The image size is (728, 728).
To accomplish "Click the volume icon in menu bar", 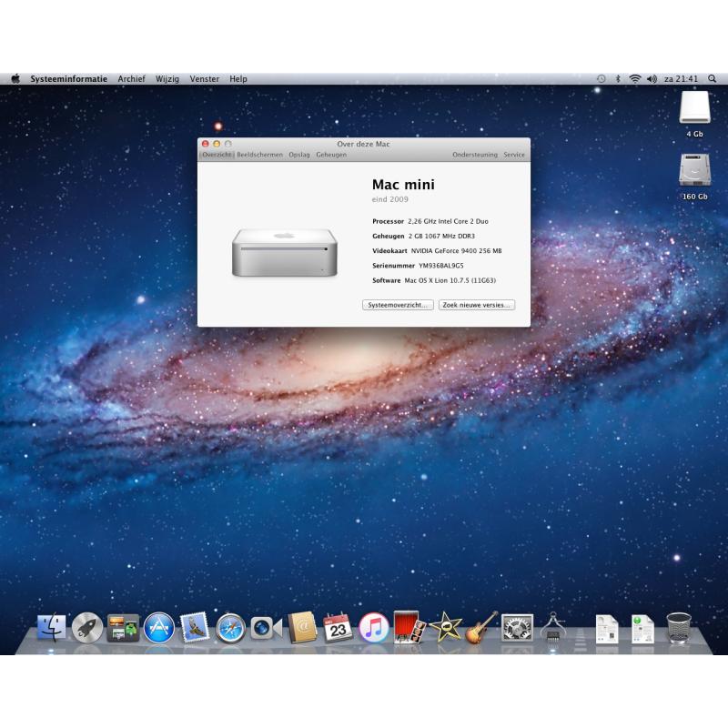I will pos(652,79).
